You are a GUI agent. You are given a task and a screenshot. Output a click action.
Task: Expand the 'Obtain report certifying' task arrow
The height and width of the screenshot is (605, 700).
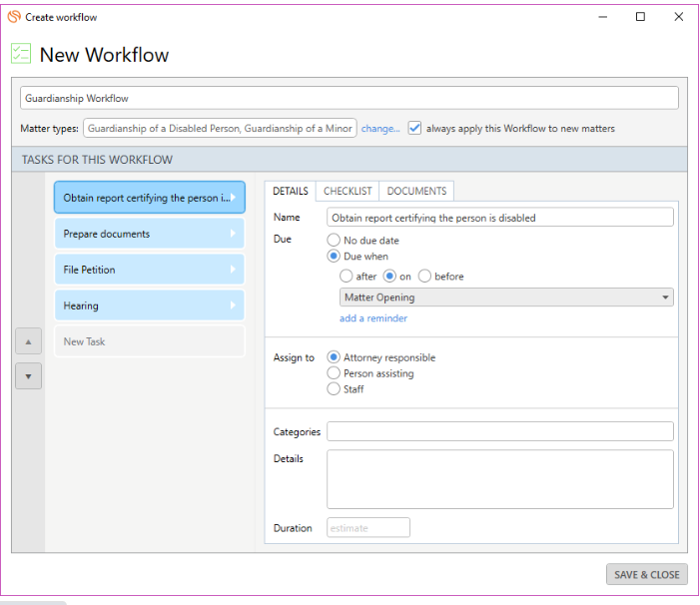click(x=233, y=198)
